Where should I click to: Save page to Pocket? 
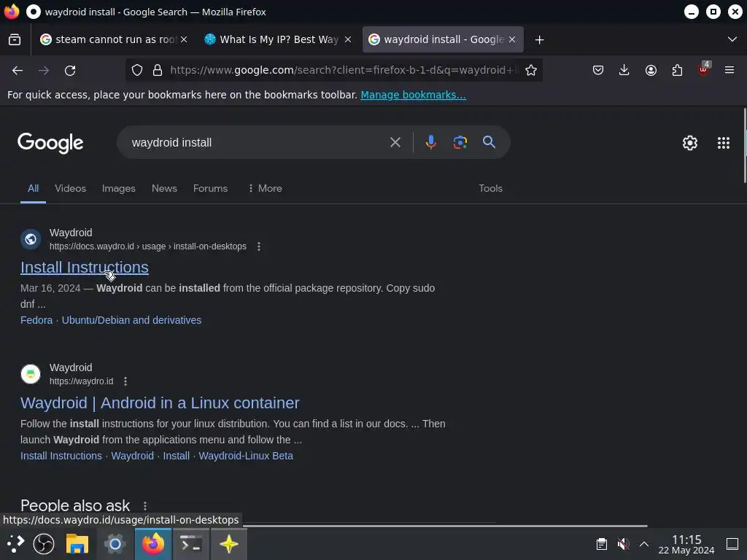click(x=598, y=71)
